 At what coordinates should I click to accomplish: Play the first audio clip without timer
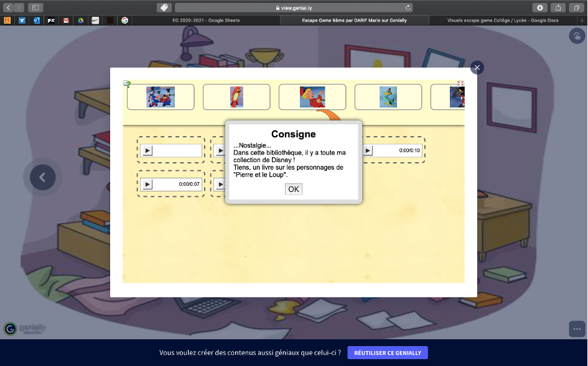147,150
